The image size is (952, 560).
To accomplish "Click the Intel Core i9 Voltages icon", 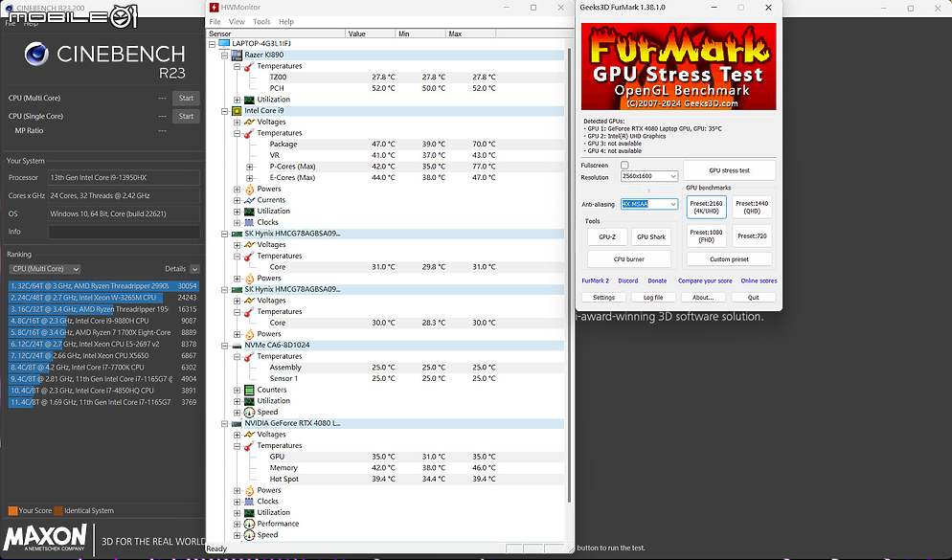I will (x=249, y=122).
